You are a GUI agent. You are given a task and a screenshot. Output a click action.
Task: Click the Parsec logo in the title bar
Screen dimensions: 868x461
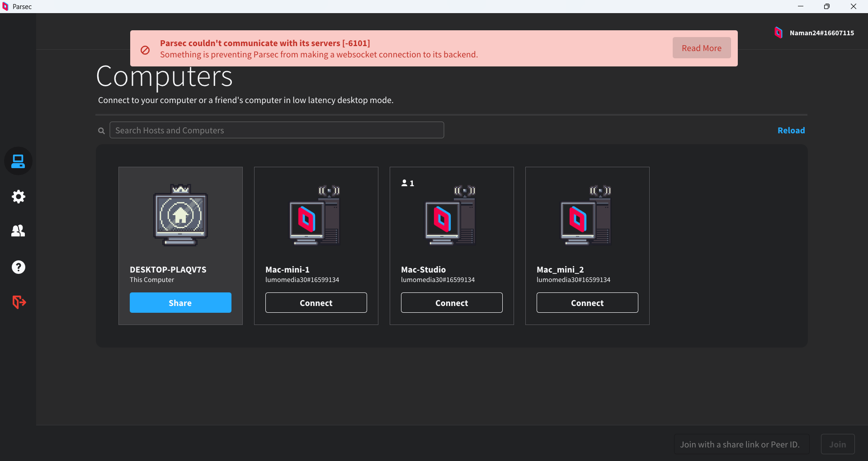tap(5, 6)
